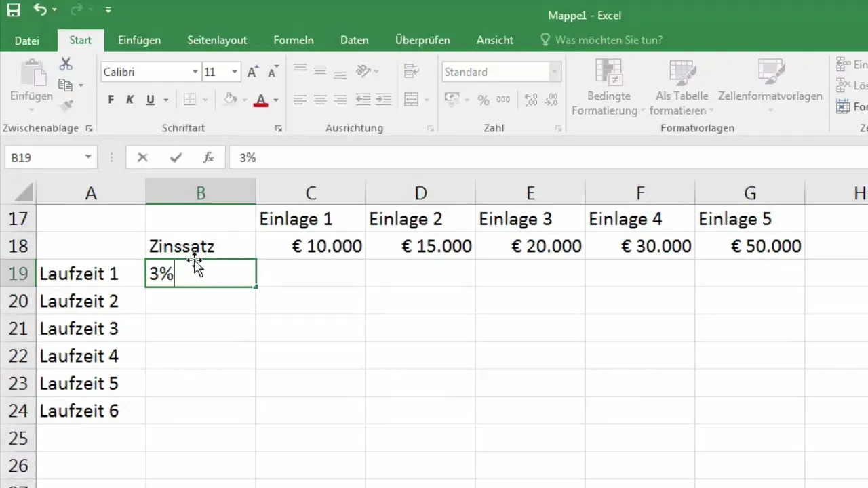Open the Undo history dropdown arrow
Image resolution: width=868 pixels, height=488 pixels.
point(55,11)
